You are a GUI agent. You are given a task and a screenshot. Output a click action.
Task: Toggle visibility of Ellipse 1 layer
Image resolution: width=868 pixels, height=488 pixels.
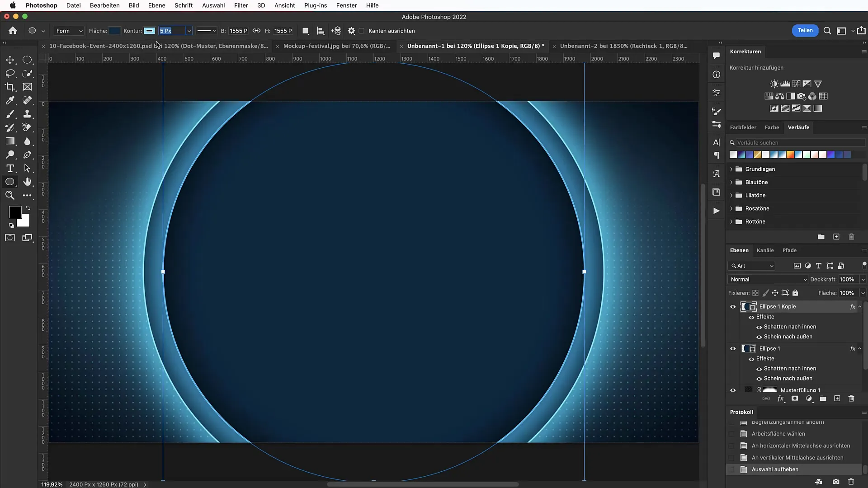pos(733,347)
